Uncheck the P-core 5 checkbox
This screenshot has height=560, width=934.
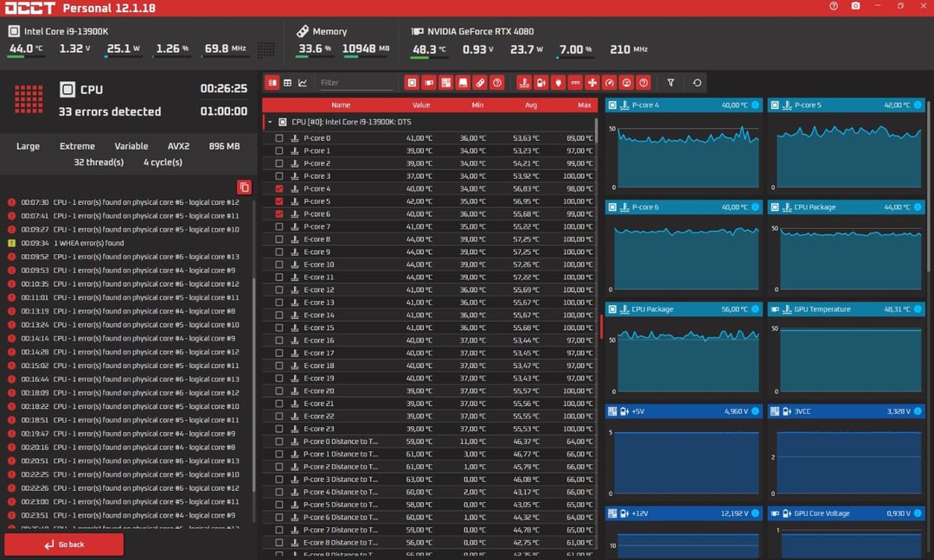278,201
